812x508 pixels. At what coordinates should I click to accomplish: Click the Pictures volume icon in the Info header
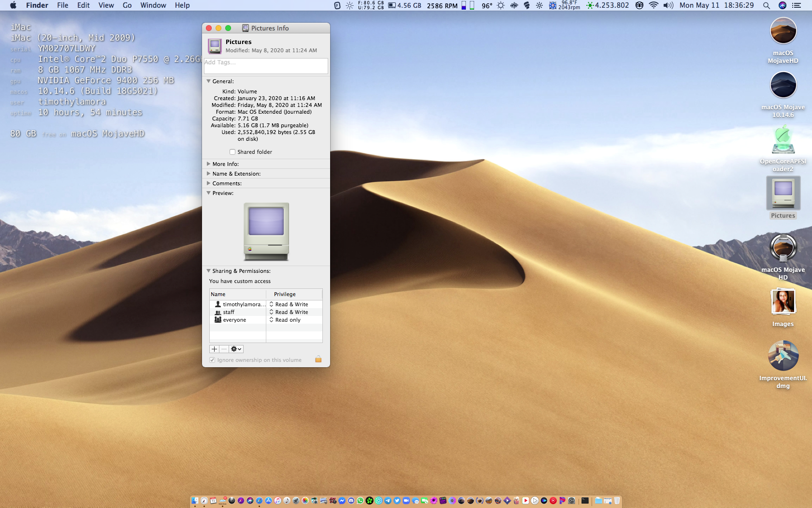coord(215,46)
